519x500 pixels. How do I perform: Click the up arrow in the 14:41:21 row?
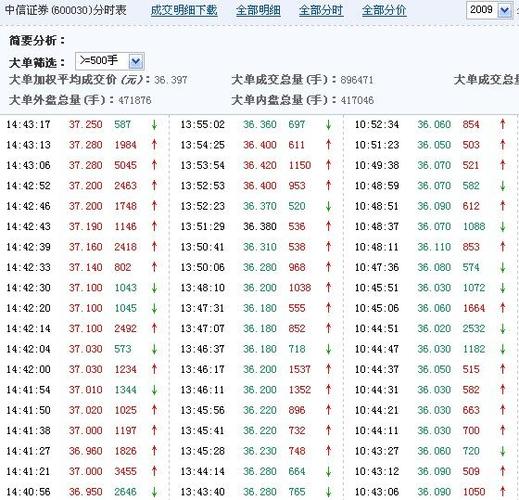[x=154, y=471]
